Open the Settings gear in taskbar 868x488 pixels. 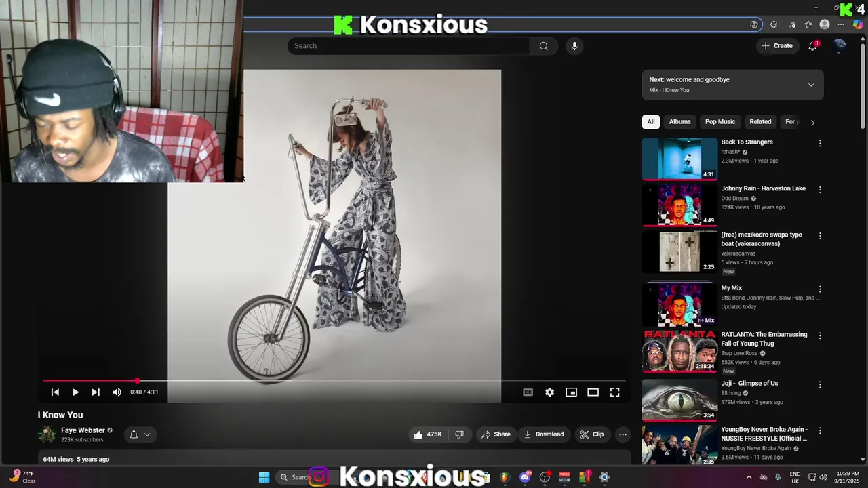click(604, 477)
